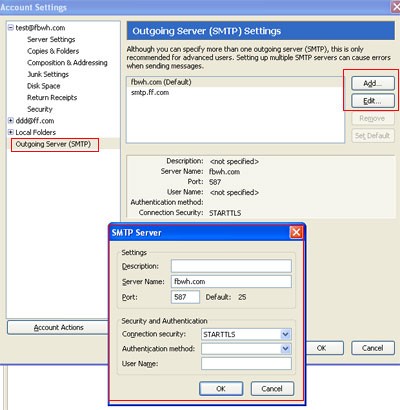
Task: Select smtp.ff.com in the server list
Action: coord(150,93)
